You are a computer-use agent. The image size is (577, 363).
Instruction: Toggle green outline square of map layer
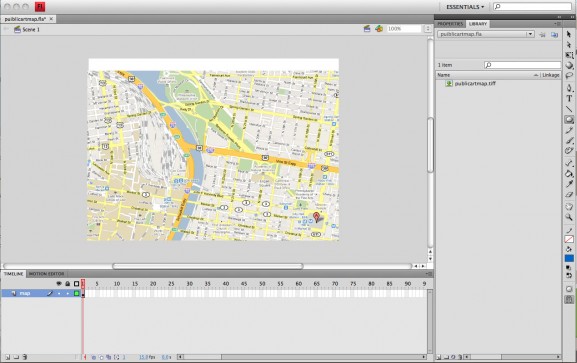[77, 293]
